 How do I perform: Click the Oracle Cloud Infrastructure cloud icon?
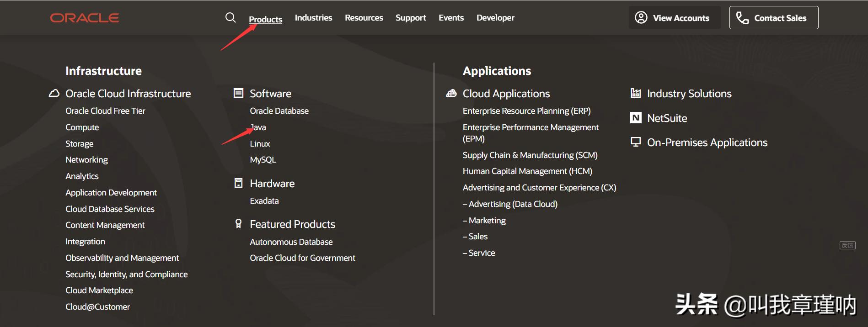[54, 93]
